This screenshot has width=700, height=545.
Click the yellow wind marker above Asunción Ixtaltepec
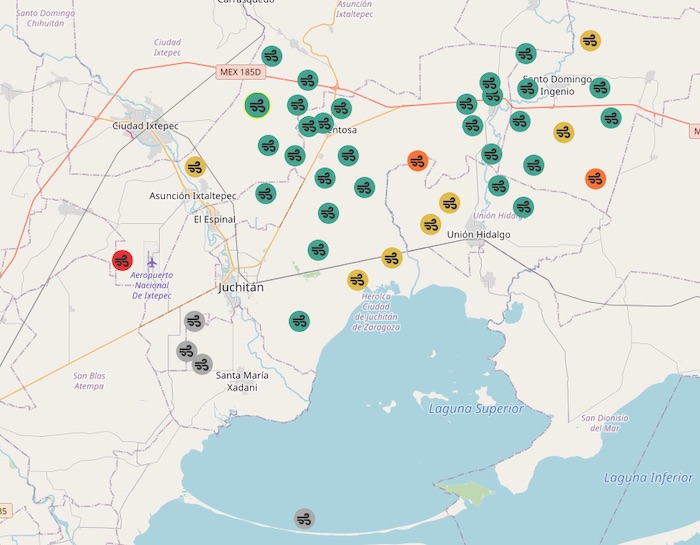[195, 166]
